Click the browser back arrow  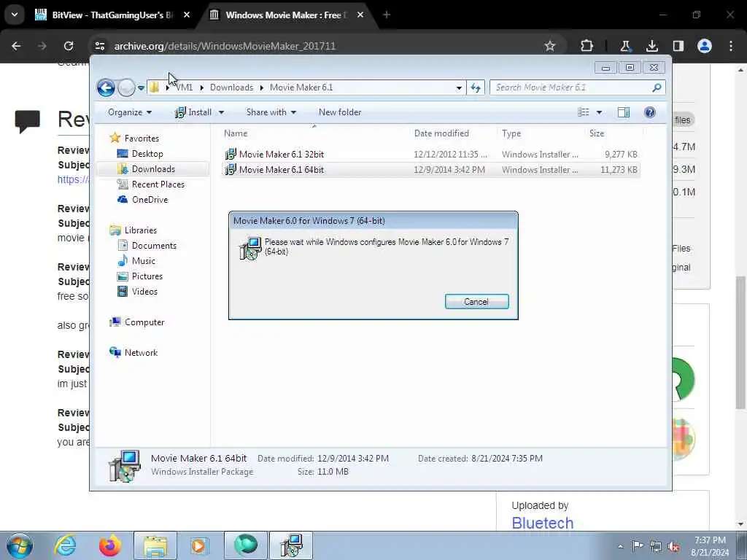coord(16,46)
